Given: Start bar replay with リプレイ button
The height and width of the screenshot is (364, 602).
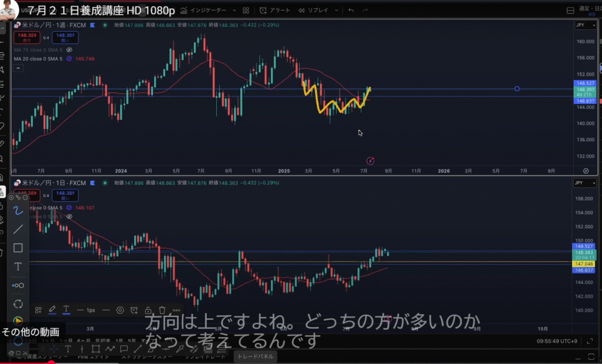Looking at the screenshot, I should pos(314,11).
